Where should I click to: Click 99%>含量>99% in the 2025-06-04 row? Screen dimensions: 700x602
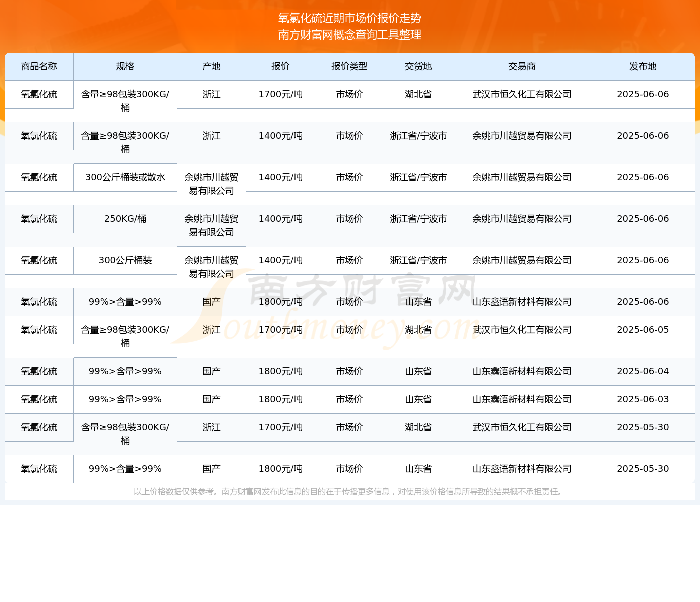point(125,371)
